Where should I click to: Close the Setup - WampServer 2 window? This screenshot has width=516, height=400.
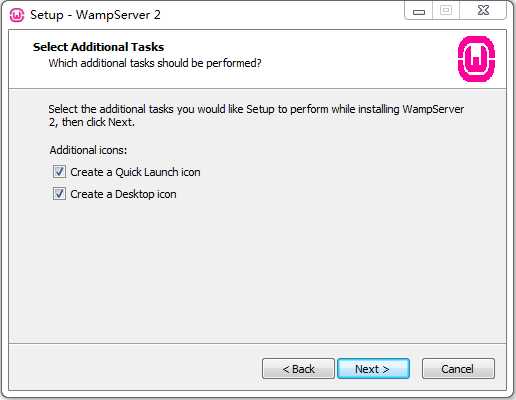click(x=483, y=11)
